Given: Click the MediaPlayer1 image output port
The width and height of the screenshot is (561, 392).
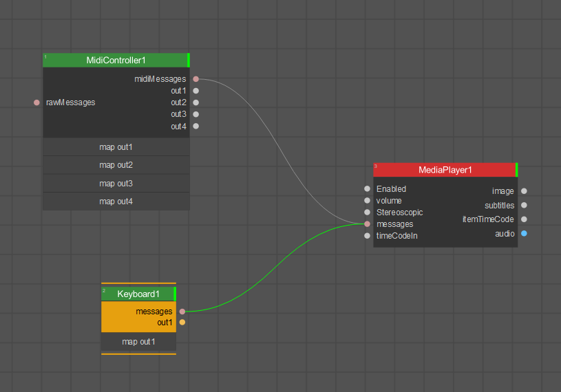Looking at the screenshot, I should click(524, 191).
